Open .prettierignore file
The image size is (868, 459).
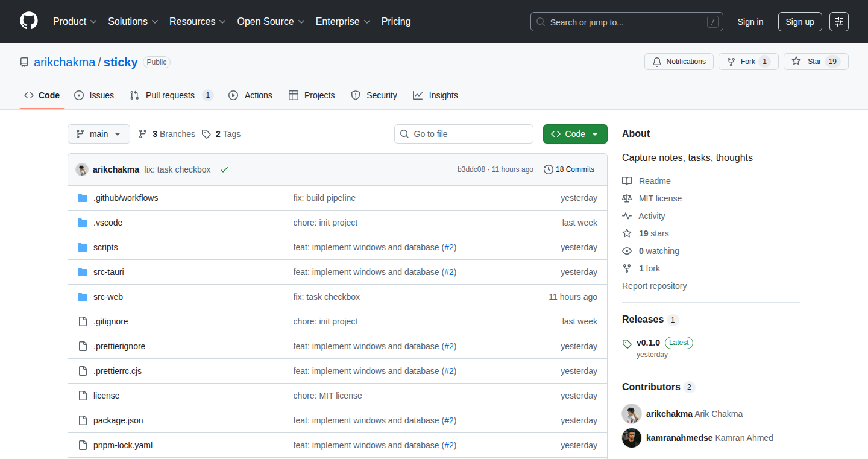pos(119,346)
